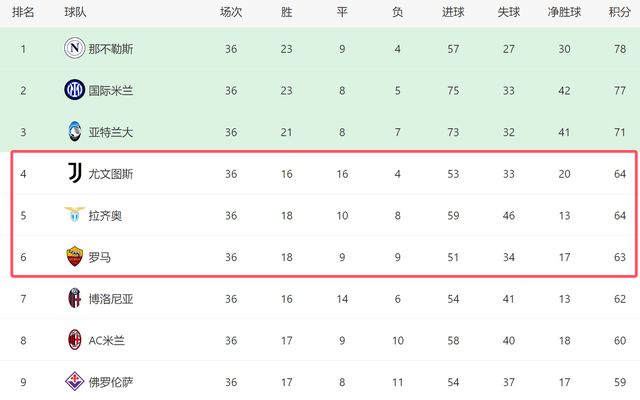The image size is (640, 400).
Task: Click the Inter Milan club badge
Action: coord(74,90)
